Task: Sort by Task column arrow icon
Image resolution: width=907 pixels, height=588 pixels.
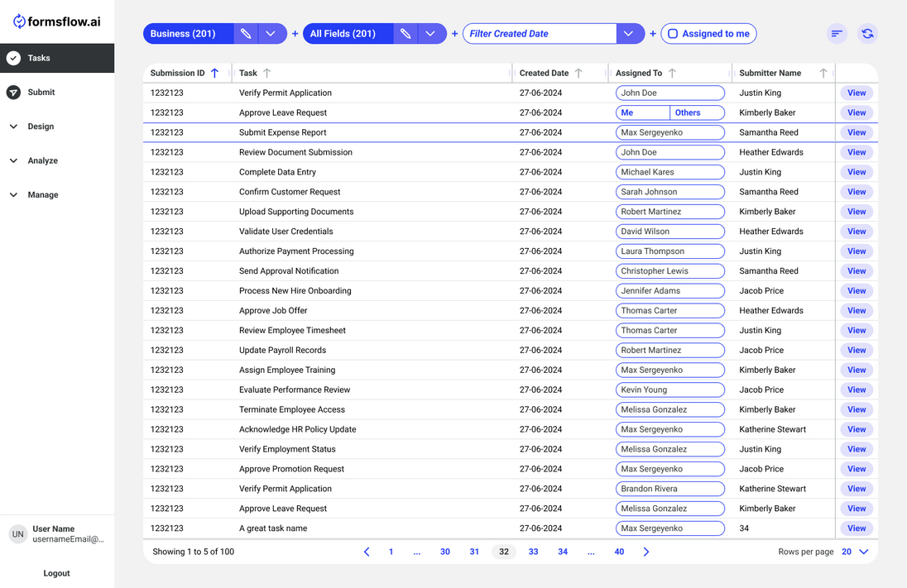Action: (266, 73)
